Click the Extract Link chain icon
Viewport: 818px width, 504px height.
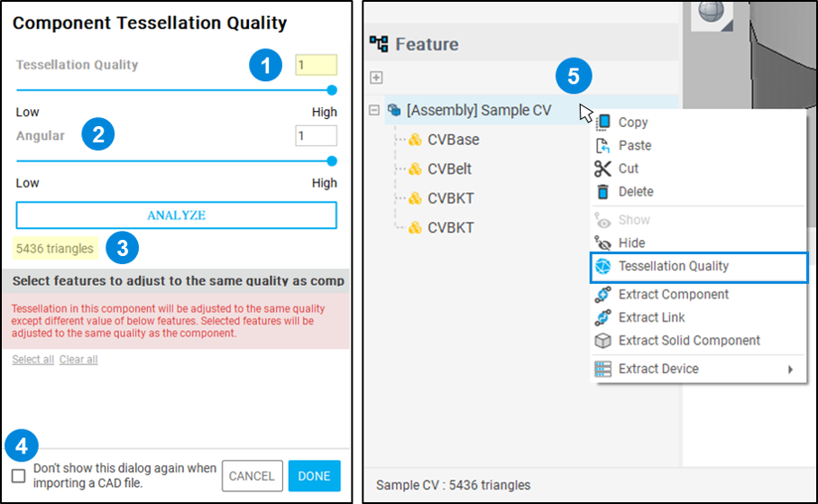coord(603,317)
